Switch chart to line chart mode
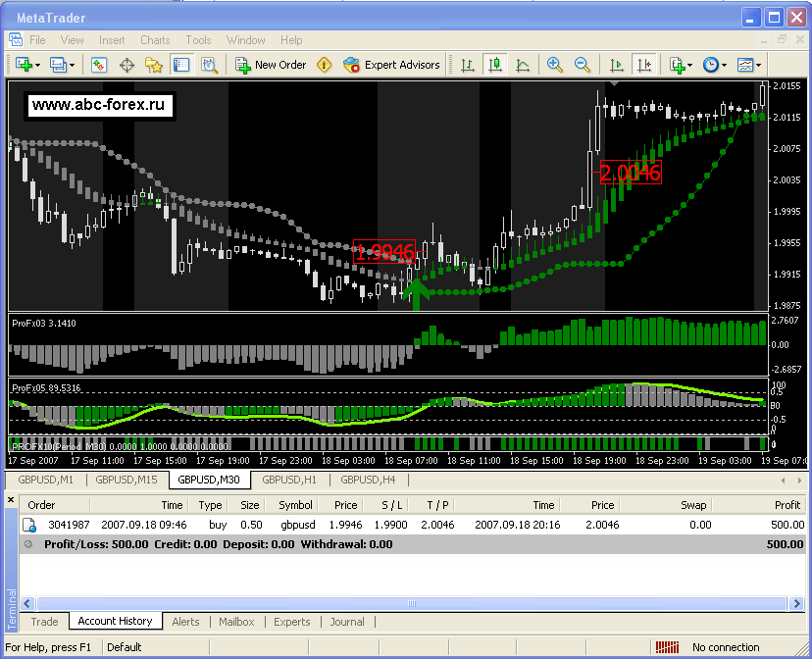812x659 pixels. tap(523, 66)
